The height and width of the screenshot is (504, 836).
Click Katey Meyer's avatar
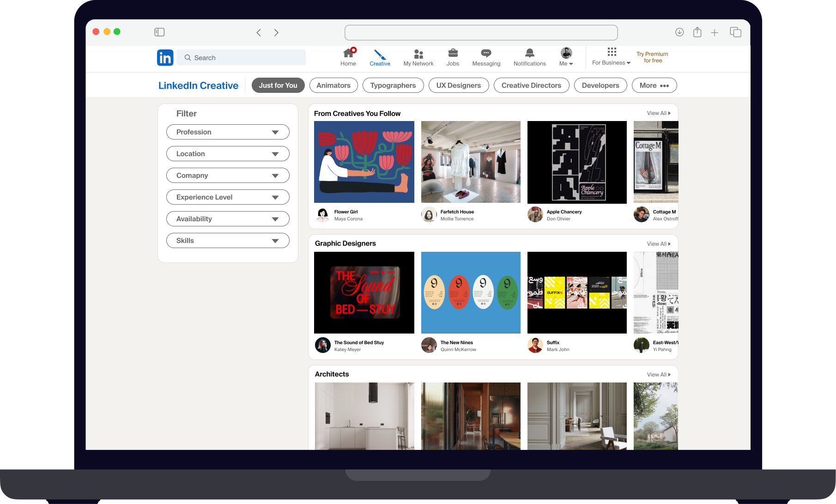pyautogui.click(x=323, y=345)
